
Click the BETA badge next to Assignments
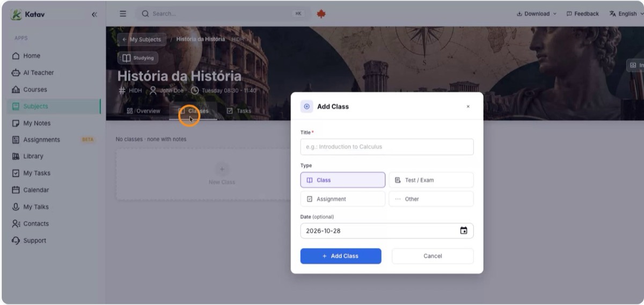pos(87,140)
